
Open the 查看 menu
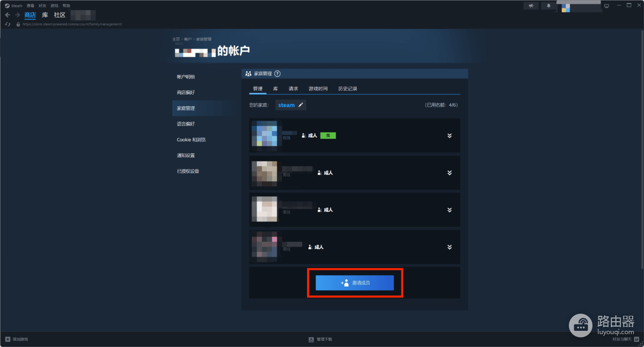[31, 5]
